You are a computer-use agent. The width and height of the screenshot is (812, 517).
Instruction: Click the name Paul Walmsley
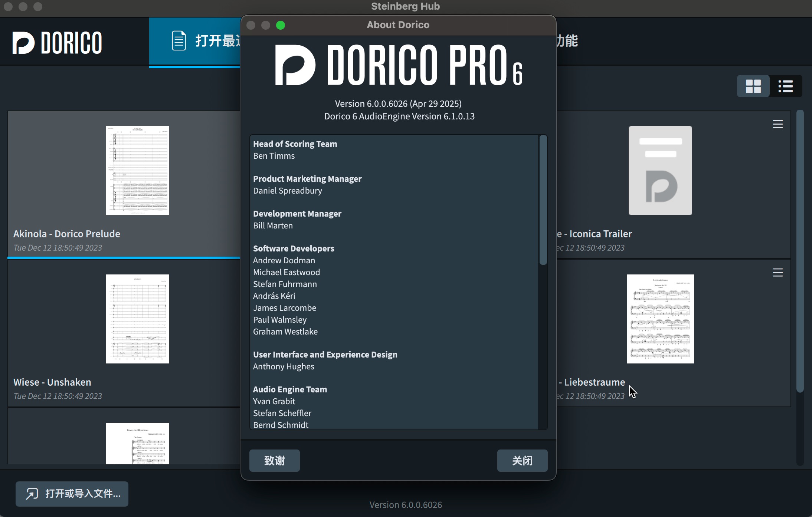pos(280,320)
